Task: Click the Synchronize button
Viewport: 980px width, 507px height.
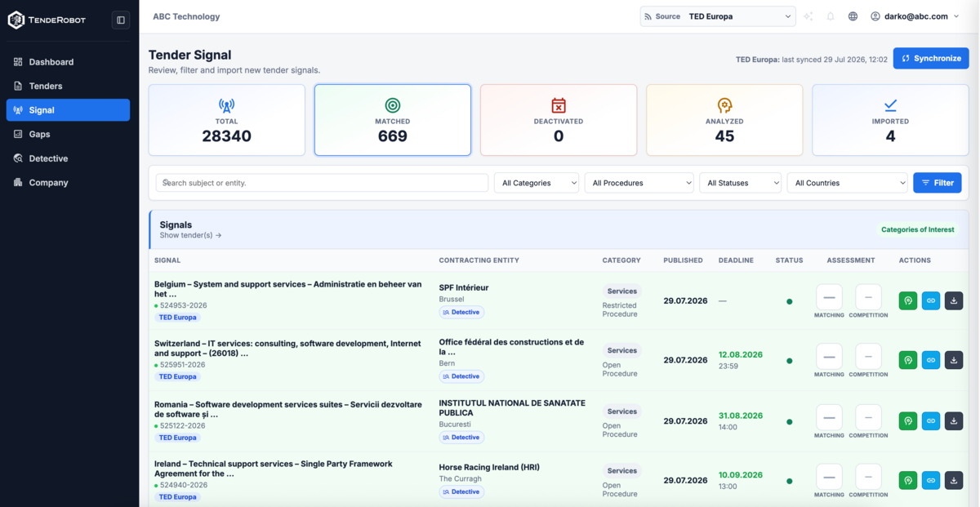Action: coord(931,59)
